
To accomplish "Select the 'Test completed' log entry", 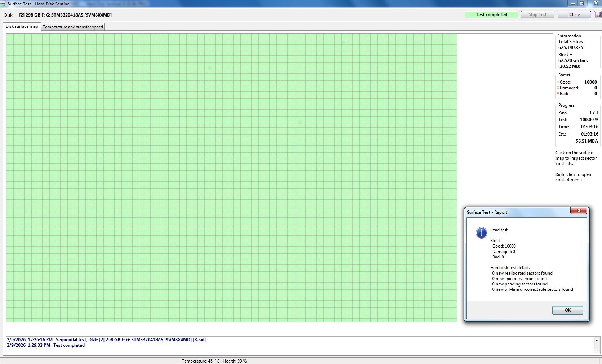I will coord(68,345).
